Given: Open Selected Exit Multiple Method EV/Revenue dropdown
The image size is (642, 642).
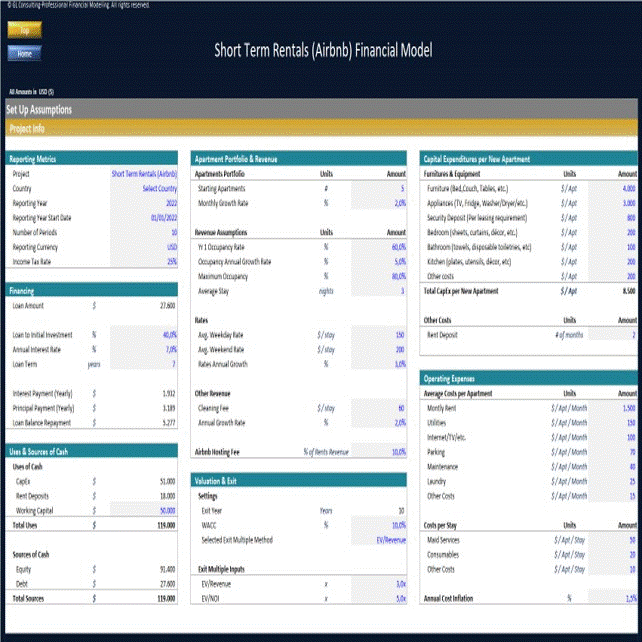Looking at the screenshot, I should click(x=379, y=540).
